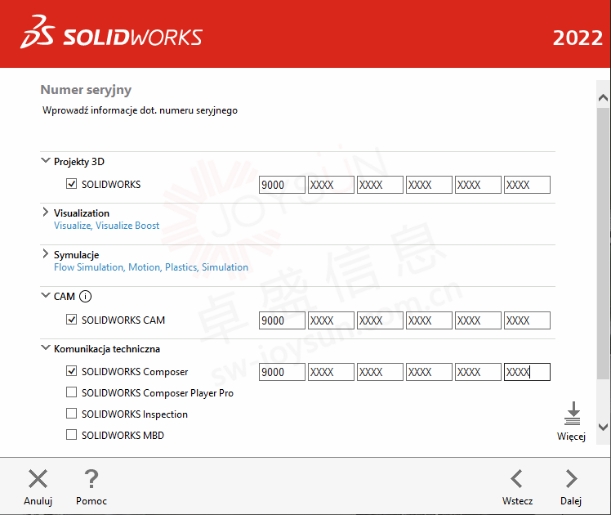Click the Numer seryjny heading

pos(86,90)
